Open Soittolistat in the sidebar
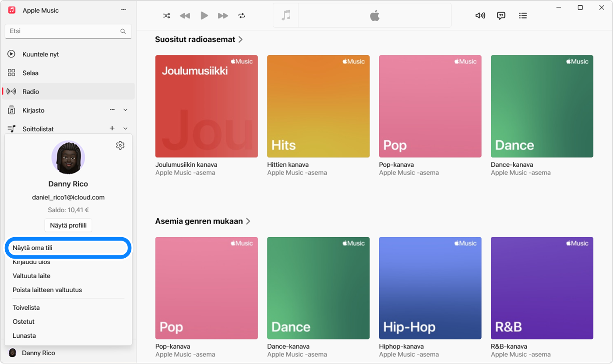This screenshot has height=364, width=613. (x=38, y=129)
